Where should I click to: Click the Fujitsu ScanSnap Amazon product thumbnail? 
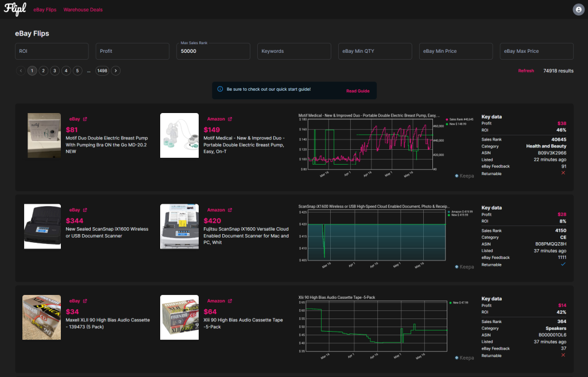[x=179, y=226]
